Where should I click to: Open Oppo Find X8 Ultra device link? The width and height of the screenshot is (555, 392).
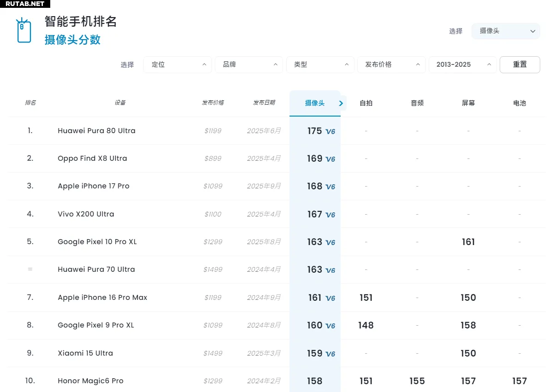tap(92, 158)
